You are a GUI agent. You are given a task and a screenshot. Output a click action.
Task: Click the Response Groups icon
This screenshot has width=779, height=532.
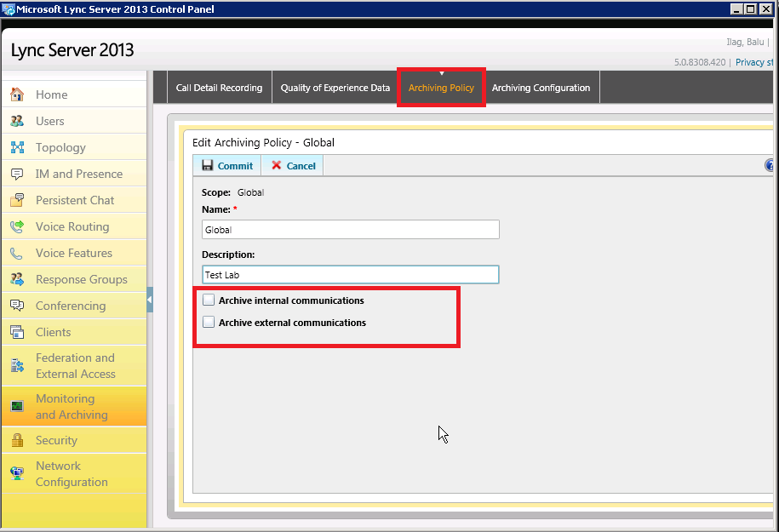[x=17, y=279]
